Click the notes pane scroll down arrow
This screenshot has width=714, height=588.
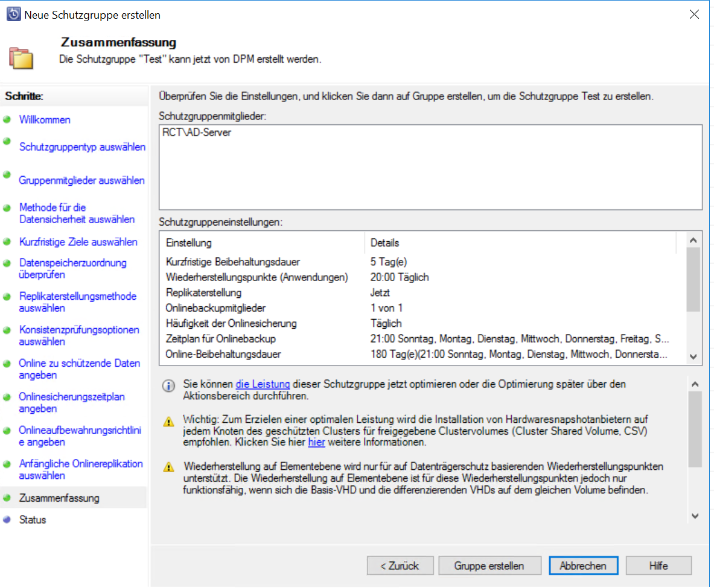(695, 516)
